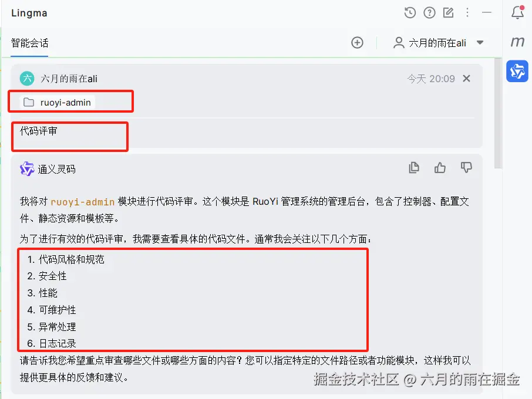Open chat history clock icon
Screen dimensions: 532x399
pos(410,13)
